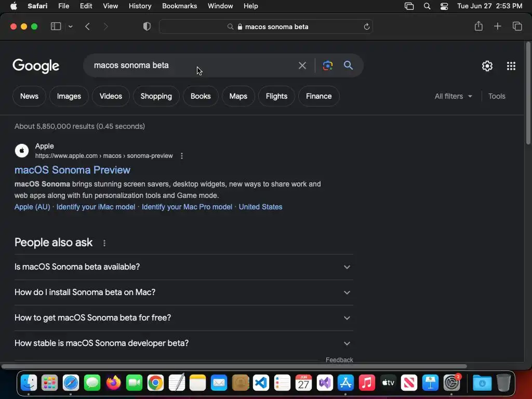Open the United States sitelink

[261, 207]
